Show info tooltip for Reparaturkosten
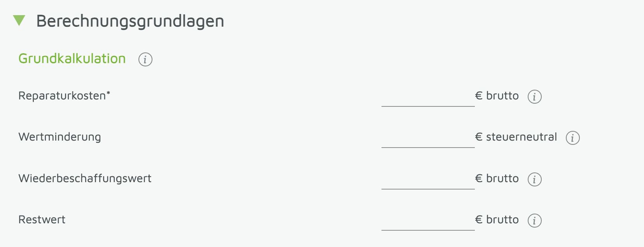This screenshot has width=644, height=247. pos(535,96)
